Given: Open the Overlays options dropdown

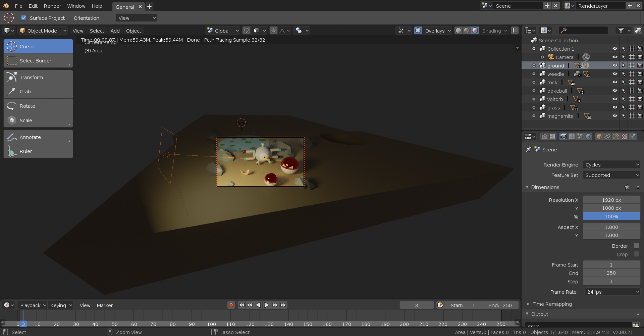Looking at the screenshot, I should [x=437, y=31].
